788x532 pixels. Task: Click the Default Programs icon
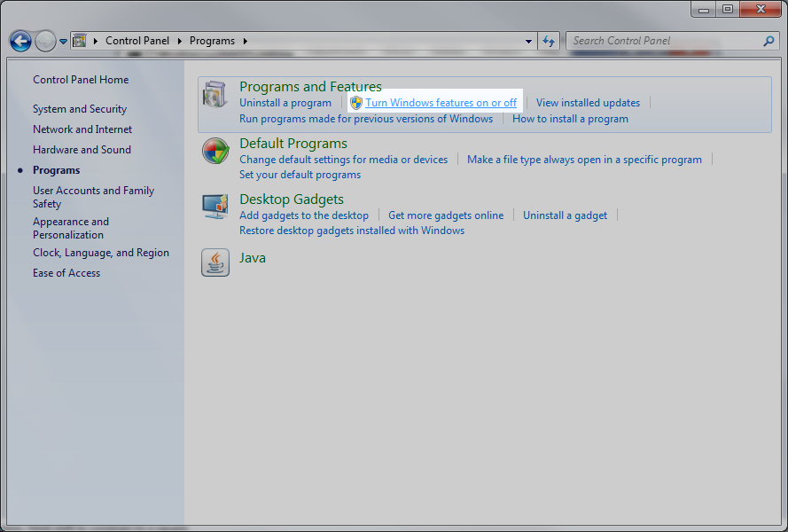[x=215, y=151]
